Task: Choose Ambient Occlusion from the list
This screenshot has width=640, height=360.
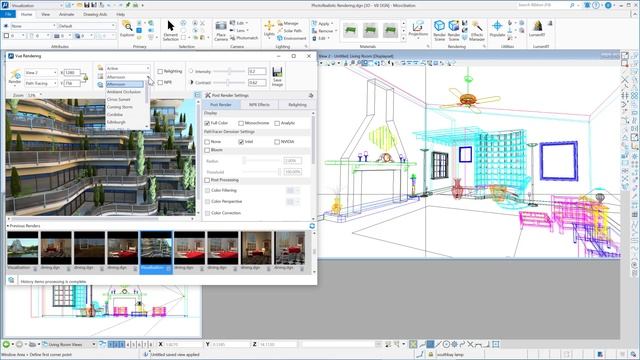Action: (x=124, y=92)
